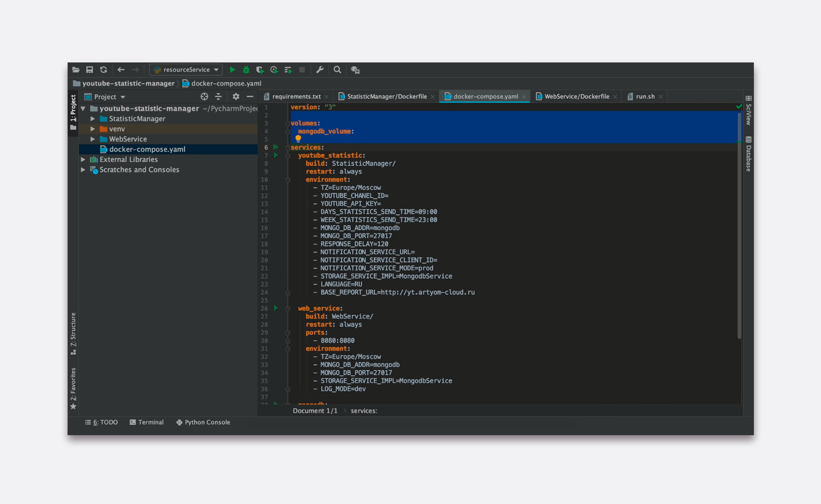This screenshot has width=821, height=504.
Task: Click the editor vertical scrollbar
Action: [739, 227]
